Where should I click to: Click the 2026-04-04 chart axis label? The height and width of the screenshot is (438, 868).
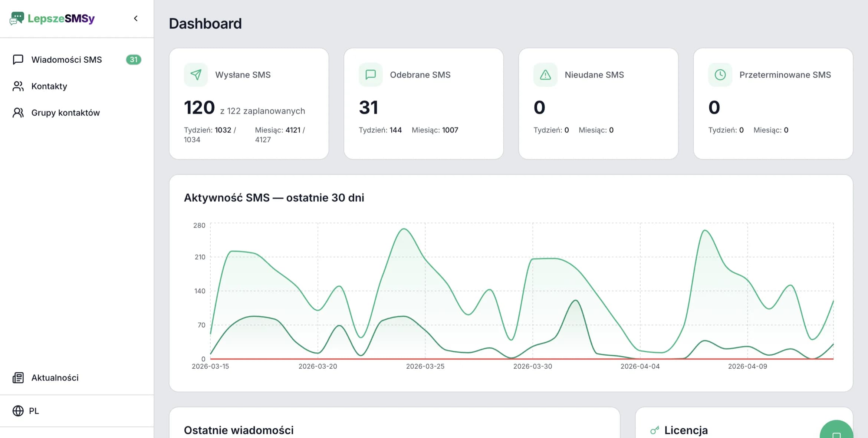[640, 366]
